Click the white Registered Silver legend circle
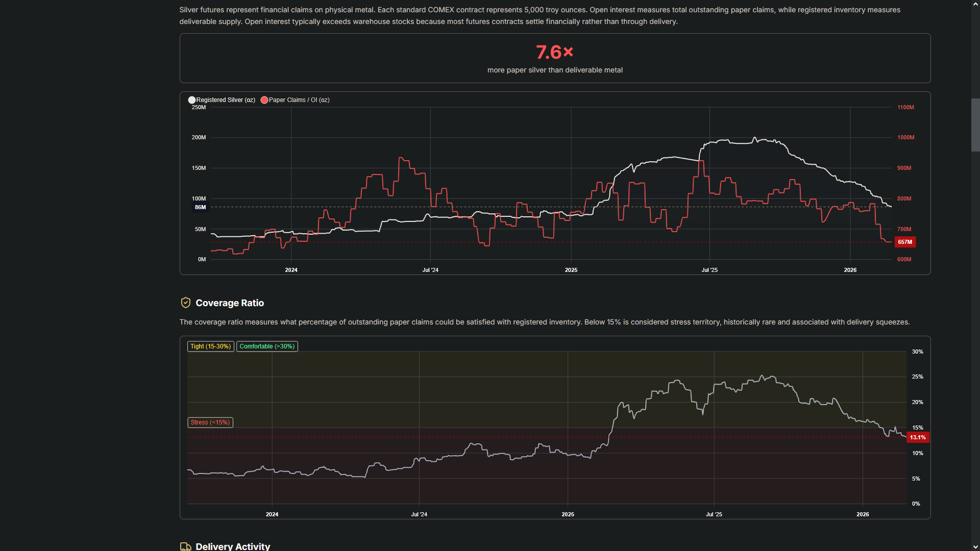This screenshot has width=980, height=551. [x=192, y=100]
